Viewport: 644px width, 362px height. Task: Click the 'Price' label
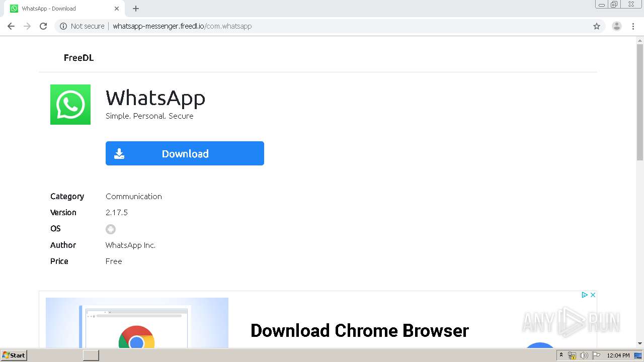pyautogui.click(x=59, y=261)
